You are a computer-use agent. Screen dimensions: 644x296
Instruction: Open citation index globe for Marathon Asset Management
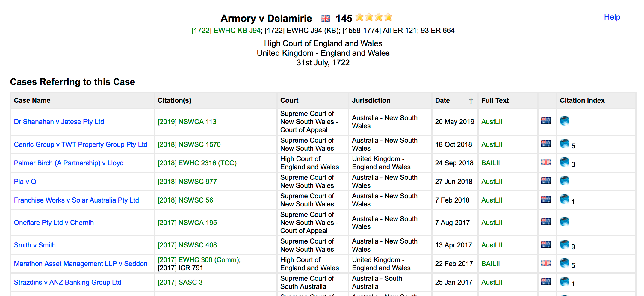click(x=565, y=263)
